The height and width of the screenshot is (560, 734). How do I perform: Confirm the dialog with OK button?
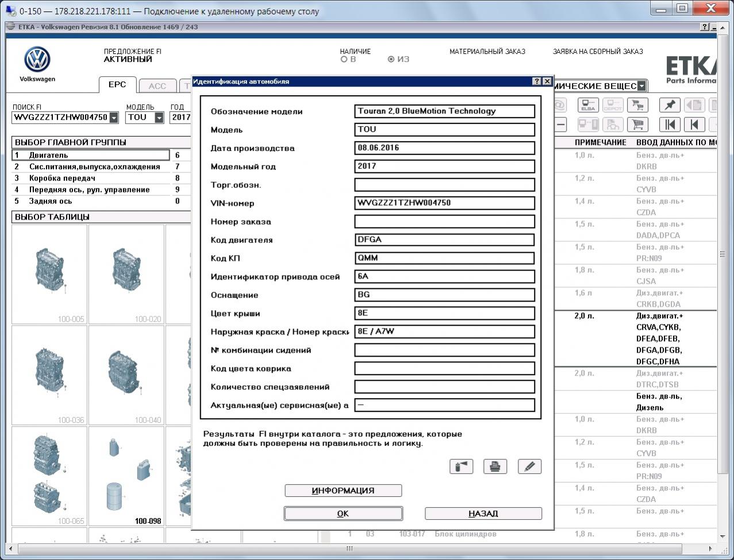tap(343, 513)
